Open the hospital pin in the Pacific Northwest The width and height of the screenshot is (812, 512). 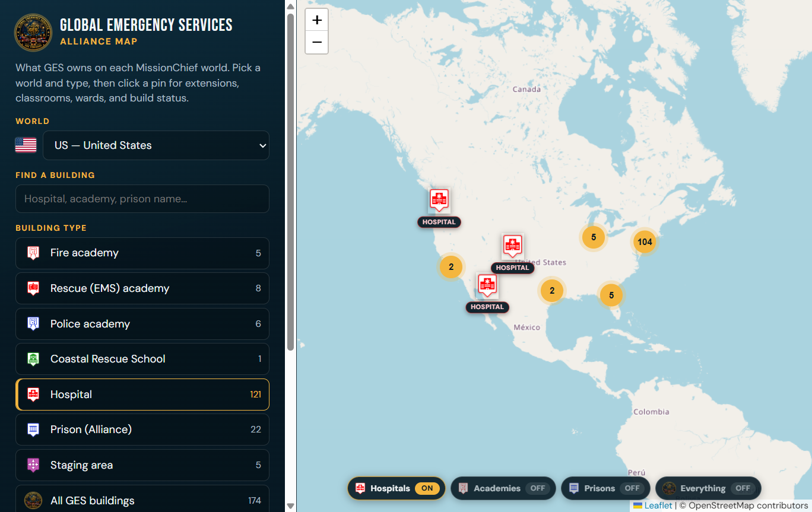439,201
